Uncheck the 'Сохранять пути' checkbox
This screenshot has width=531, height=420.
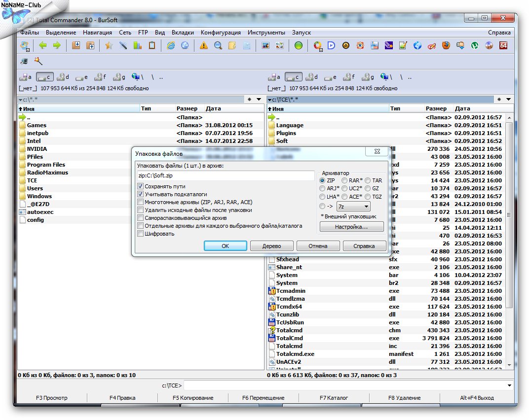(x=141, y=186)
